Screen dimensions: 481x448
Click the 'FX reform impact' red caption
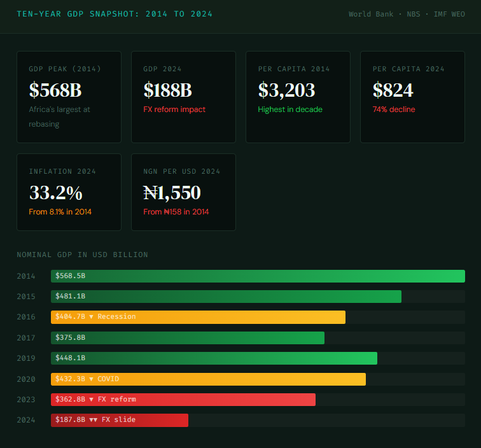point(174,109)
